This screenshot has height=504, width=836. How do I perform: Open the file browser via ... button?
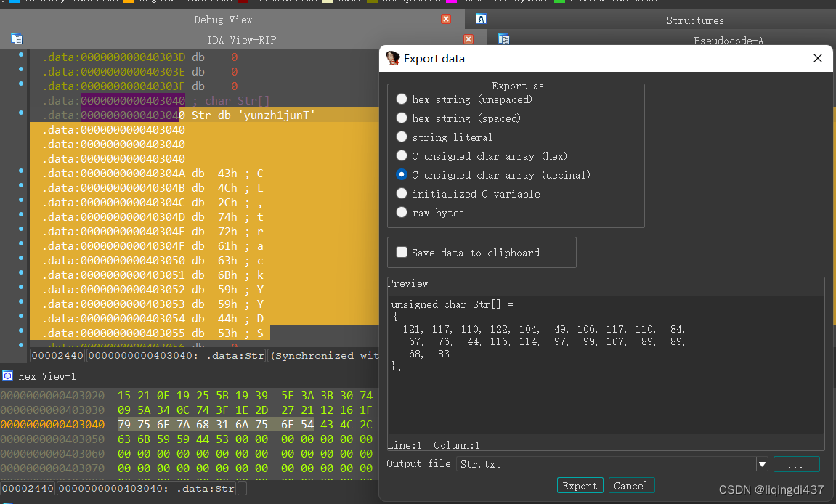(797, 463)
